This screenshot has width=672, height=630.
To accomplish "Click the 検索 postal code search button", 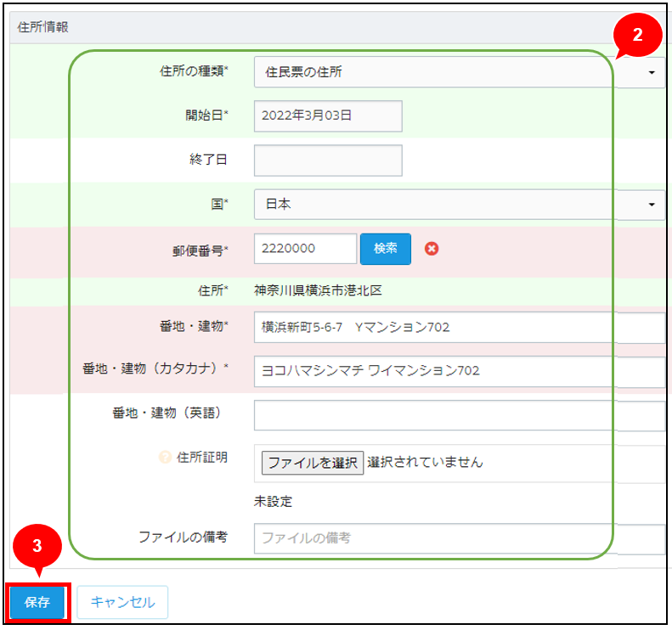I will (386, 249).
